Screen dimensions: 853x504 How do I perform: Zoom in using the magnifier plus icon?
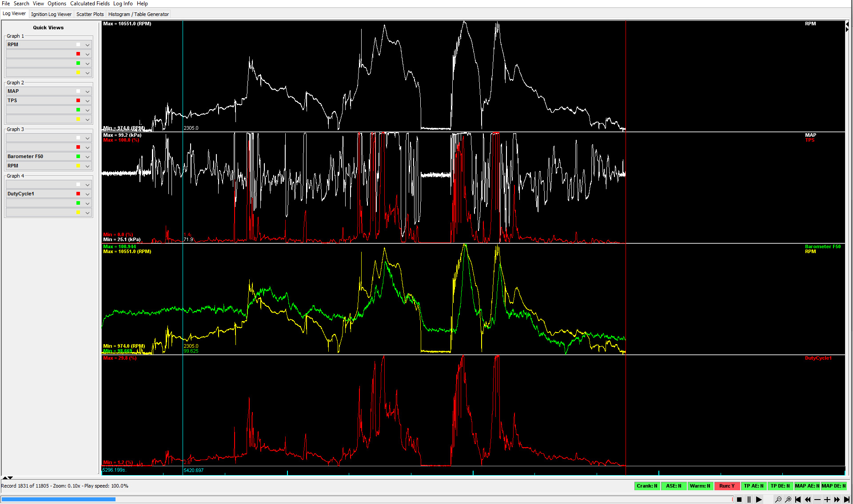point(788,500)
